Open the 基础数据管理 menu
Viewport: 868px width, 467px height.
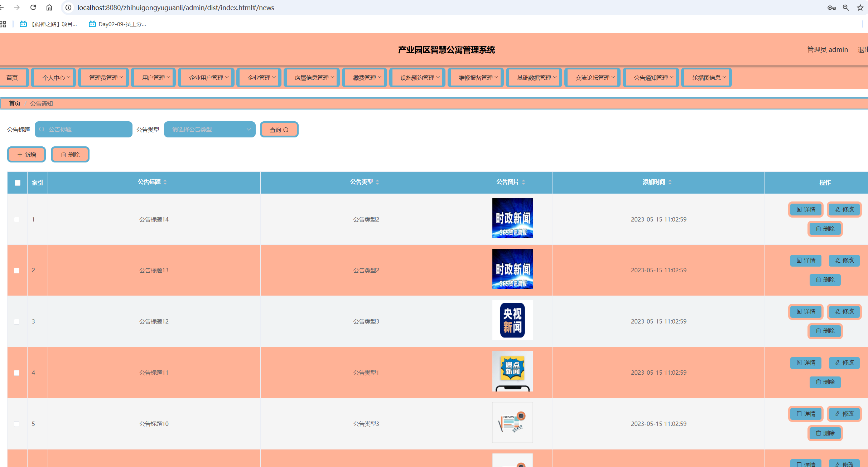pyautogui.click(x=534, y=78)
